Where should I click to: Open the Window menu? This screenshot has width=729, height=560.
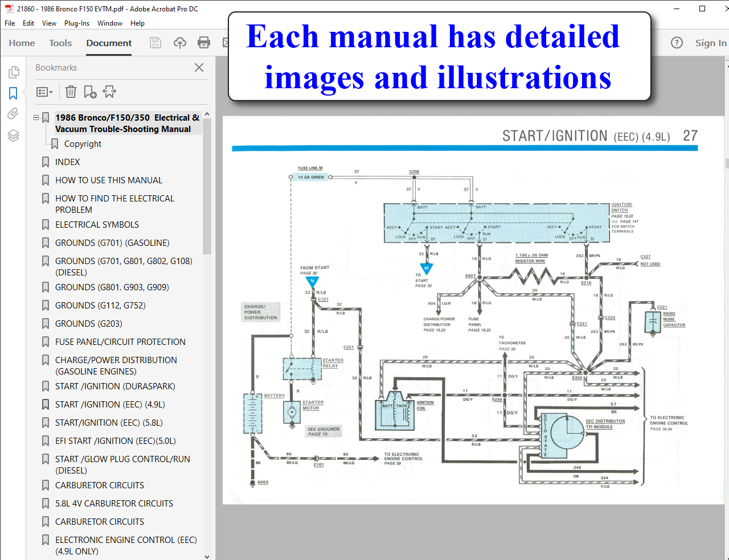(x=110, y=23)
